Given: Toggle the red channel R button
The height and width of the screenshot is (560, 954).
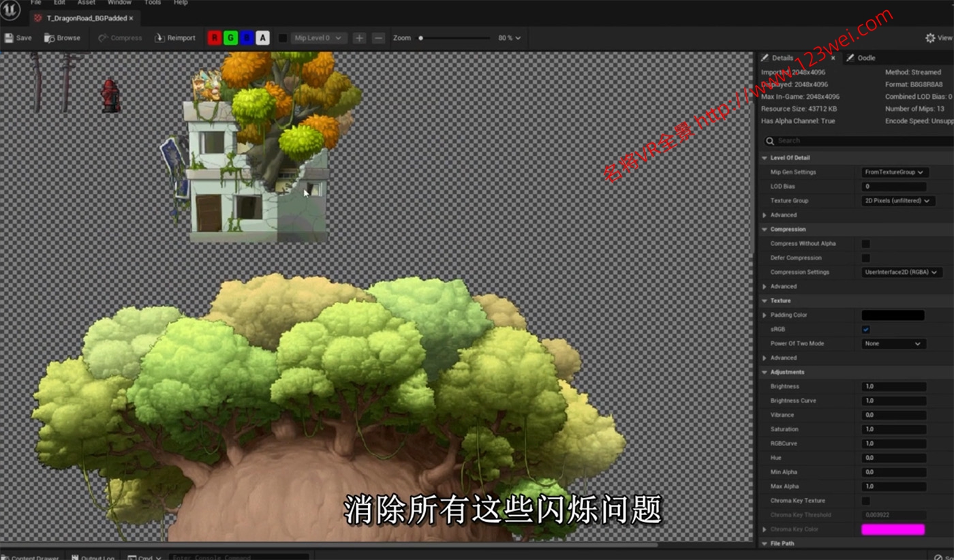Looking at the screenshot, I should [215, 38].
